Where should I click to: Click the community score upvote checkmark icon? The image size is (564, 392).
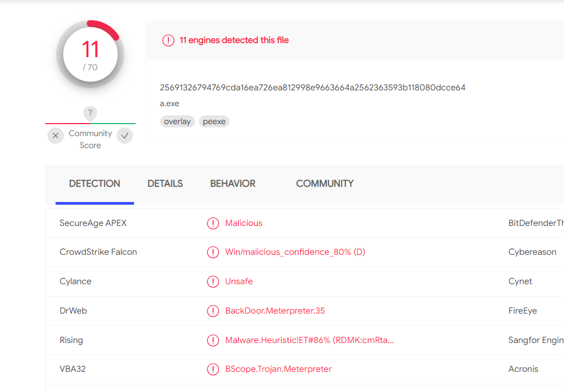point(125,136)
